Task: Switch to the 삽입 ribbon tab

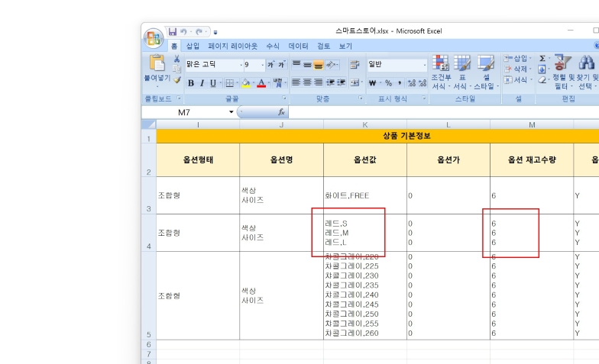Action: click(x=193, y=47)
